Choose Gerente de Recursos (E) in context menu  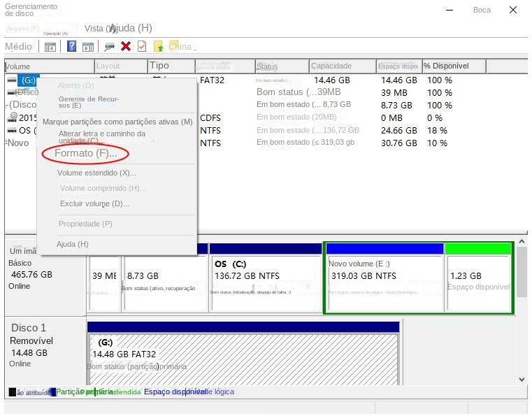[x=89, y=102]
